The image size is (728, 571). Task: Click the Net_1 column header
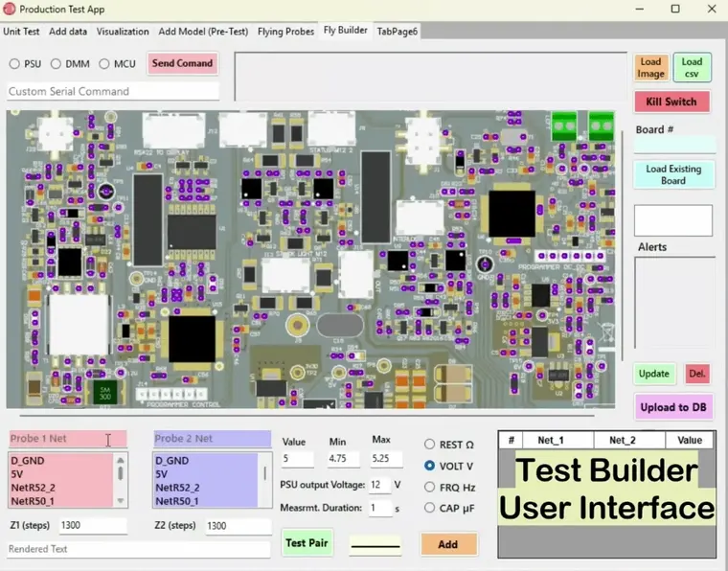coord(558,440)
